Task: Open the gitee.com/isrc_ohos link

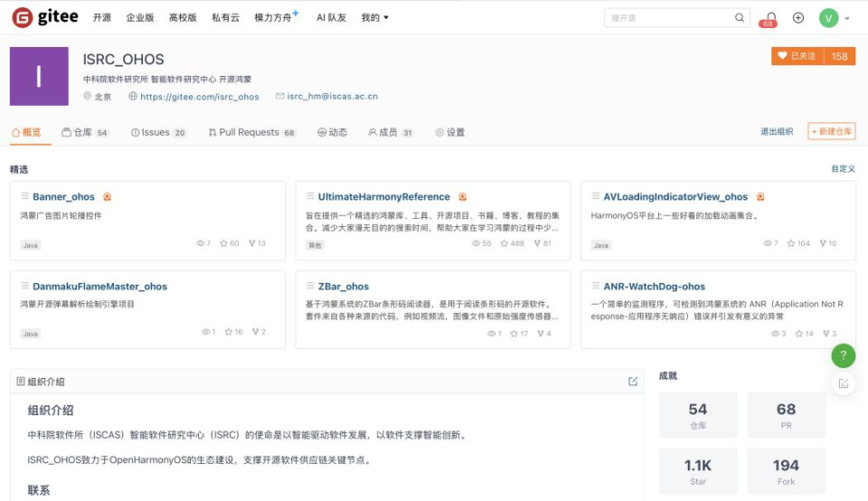Action: 199,97
